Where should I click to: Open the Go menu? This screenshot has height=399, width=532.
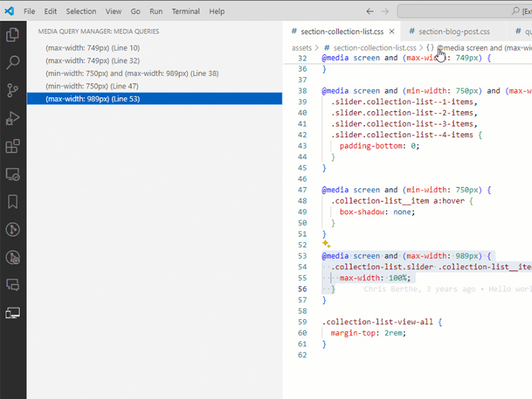[136, 11]
